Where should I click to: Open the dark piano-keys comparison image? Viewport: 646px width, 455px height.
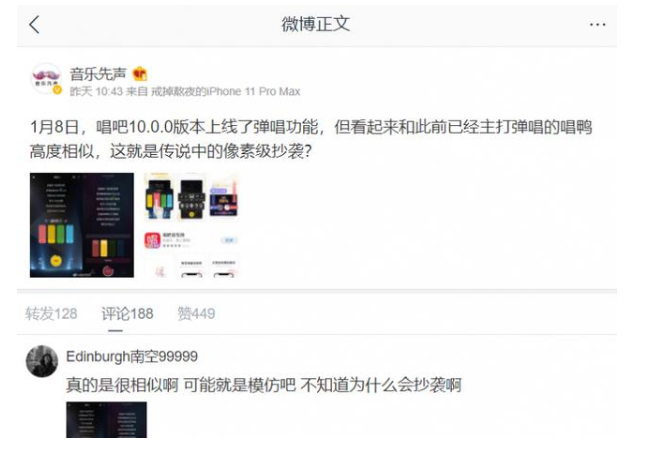pyautogui.click(x=82, y=225)
